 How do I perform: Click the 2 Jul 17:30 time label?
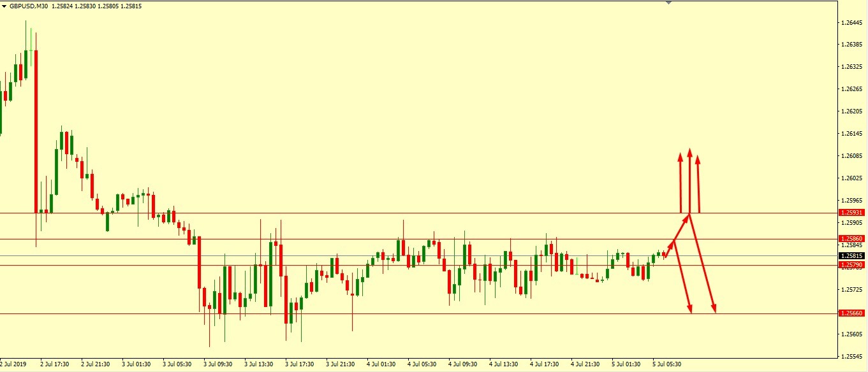[x=54, y=364]
